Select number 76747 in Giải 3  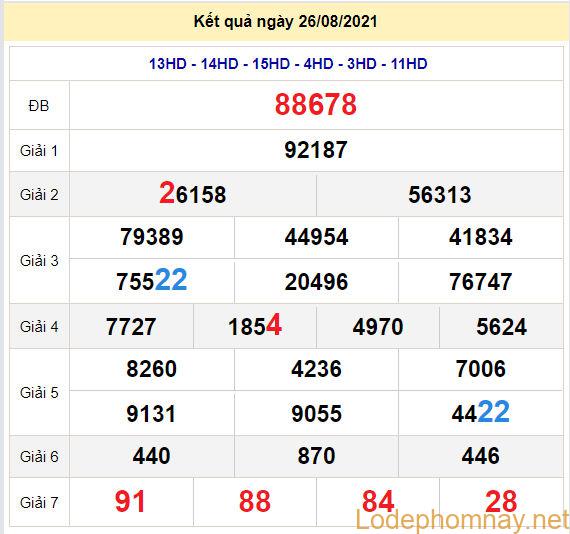point(481,282)
